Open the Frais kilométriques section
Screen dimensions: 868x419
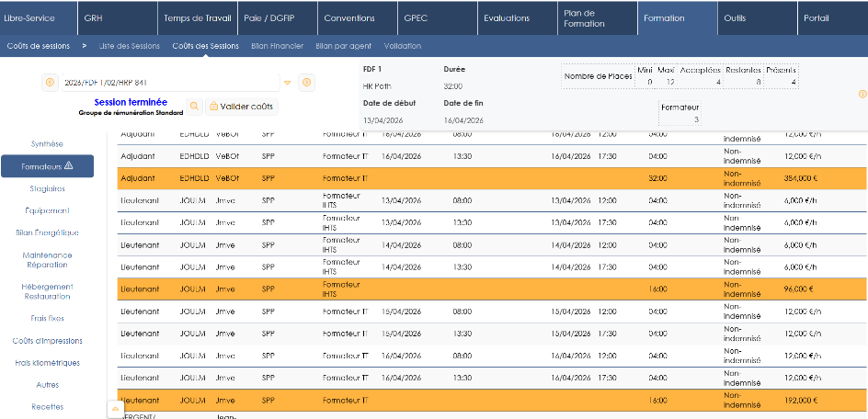tap(47, 363)
